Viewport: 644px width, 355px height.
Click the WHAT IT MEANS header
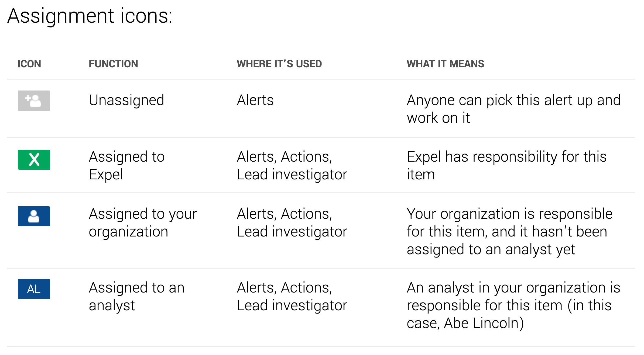coord(446,64)
